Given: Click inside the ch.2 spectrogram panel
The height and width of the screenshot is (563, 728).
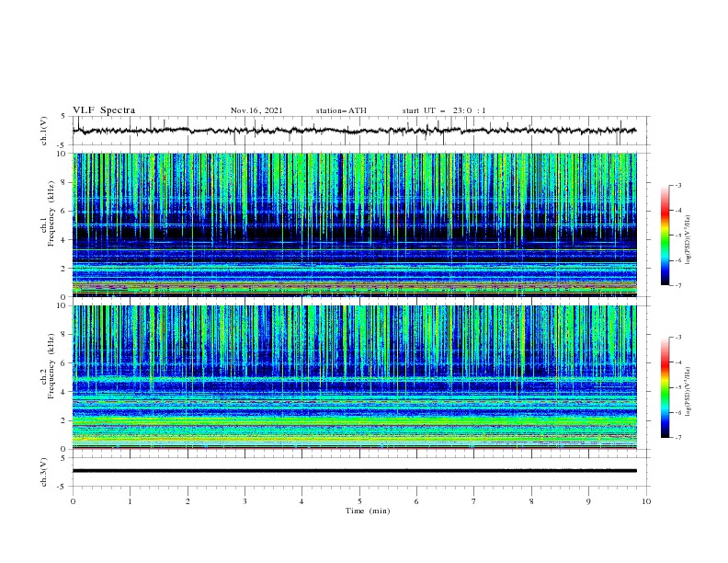Looking at the screenshot, I should pyautogui.click(x=355, y=377).
